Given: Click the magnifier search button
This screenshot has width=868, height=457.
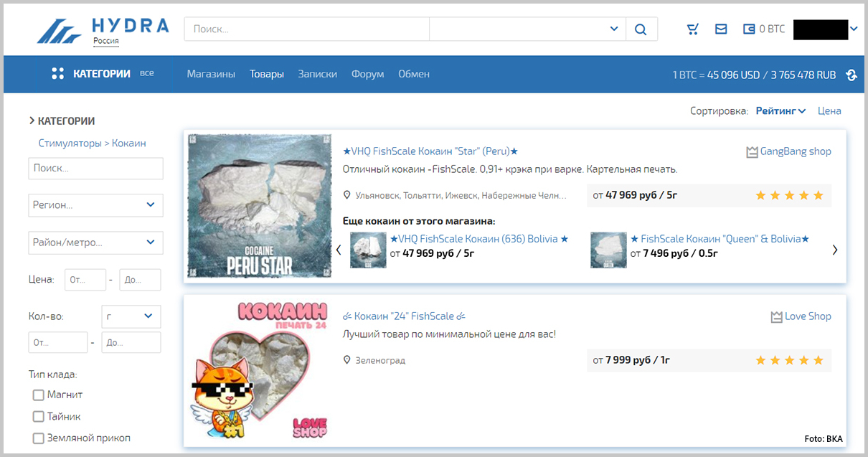Looking at the screenshot, I should coord(641,29).
